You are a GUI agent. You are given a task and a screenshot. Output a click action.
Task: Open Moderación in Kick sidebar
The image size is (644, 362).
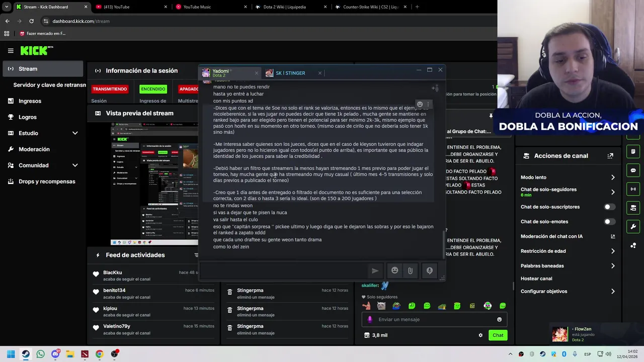click(34, 149)
